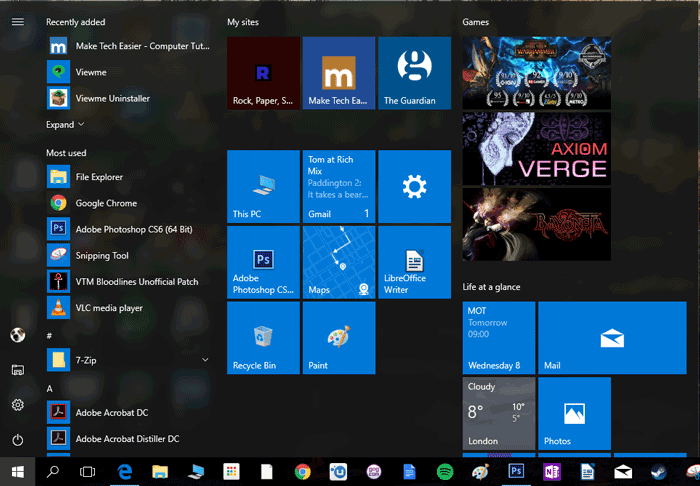700x486 pixels.
Task: Open the Pictures shortcut in Start sidebar
Action: click(18, 370)
